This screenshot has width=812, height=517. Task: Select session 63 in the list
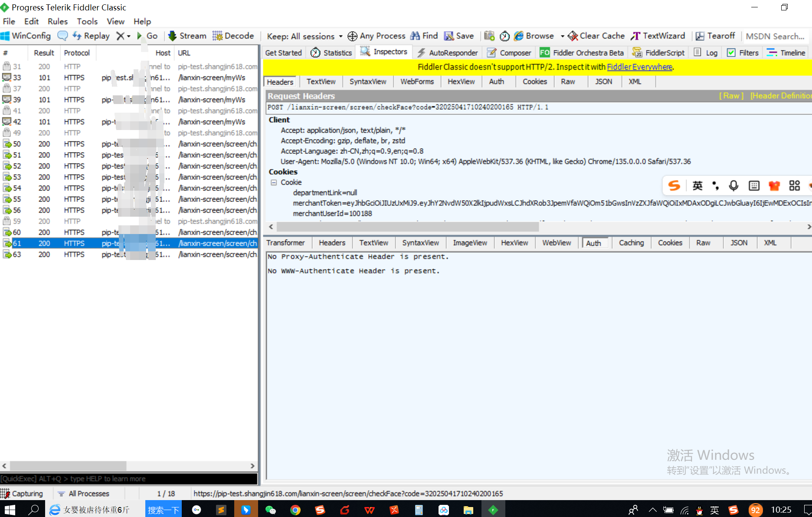129,254
